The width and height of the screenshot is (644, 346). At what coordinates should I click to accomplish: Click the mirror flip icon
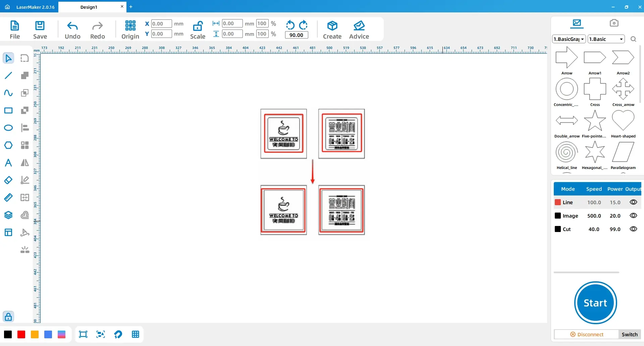pyautogui.click(x=25, y=163)
